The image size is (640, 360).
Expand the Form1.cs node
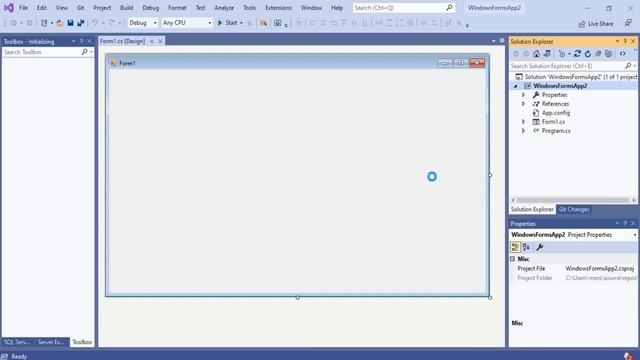[x=524, y=122]
